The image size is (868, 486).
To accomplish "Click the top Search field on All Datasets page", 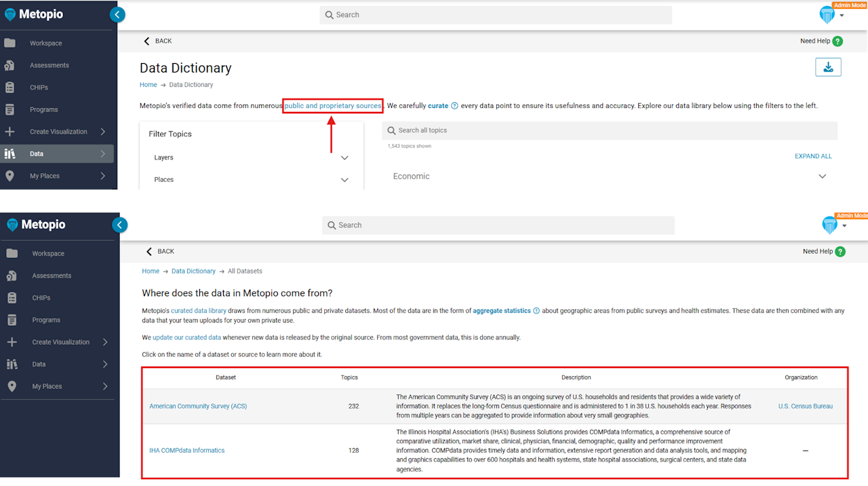I will [x=498, y=225].
